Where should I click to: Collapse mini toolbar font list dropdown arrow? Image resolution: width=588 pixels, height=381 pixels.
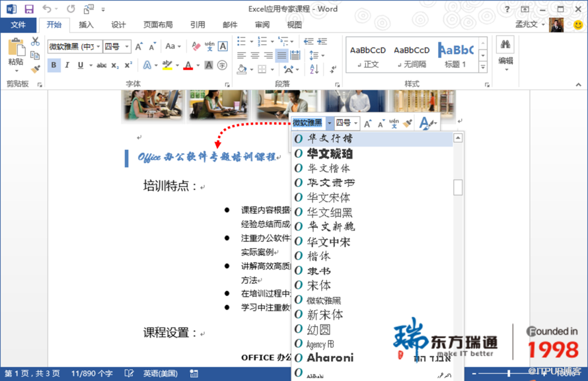(x=329, y=123)
